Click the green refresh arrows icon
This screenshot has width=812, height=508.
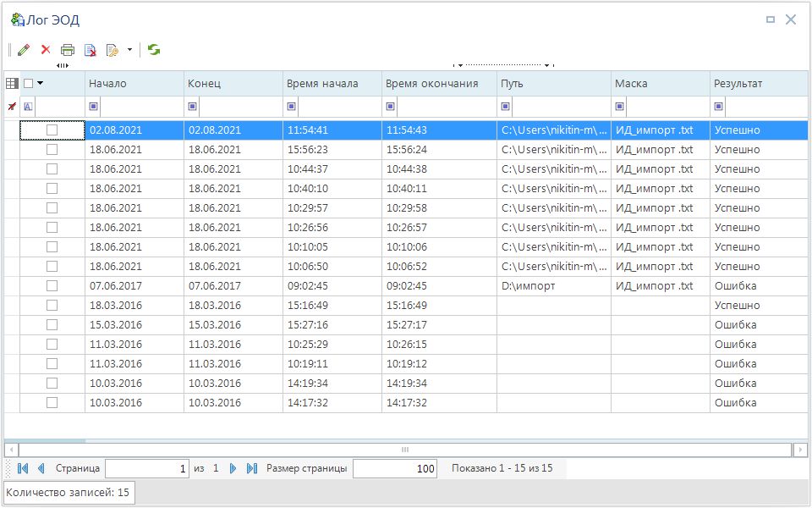coord(154,50)
